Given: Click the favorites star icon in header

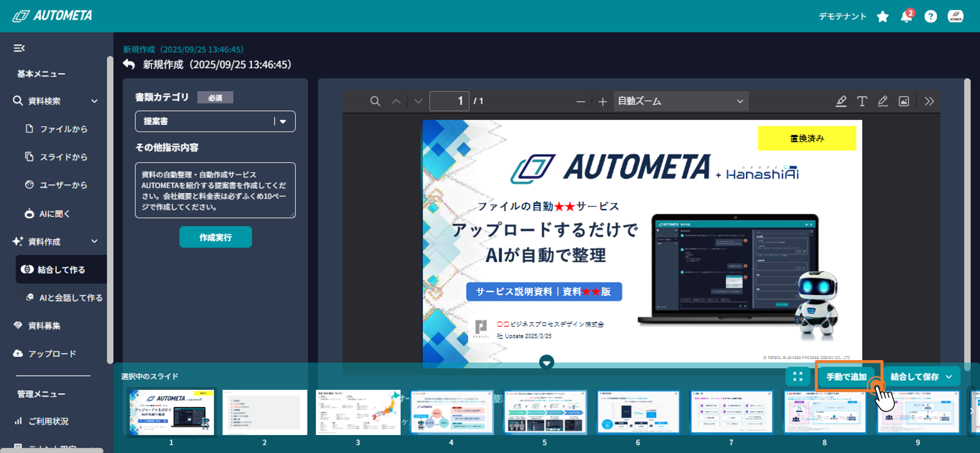Looking at the screenshot, I should (883, 16).
